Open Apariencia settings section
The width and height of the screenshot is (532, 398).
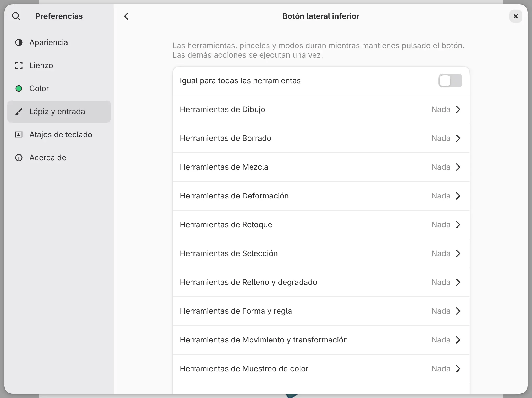[59, 42]
